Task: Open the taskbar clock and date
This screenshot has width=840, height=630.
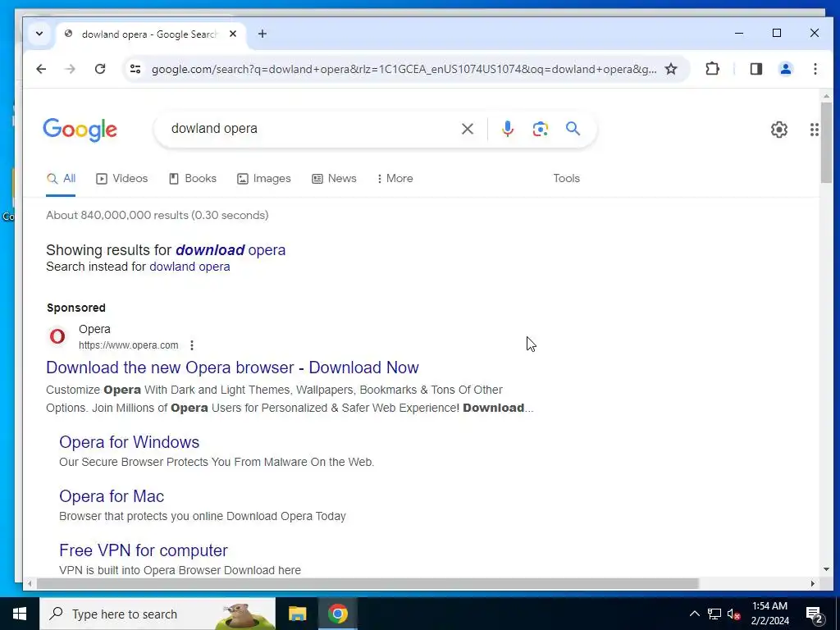Action: click(769, 614)
